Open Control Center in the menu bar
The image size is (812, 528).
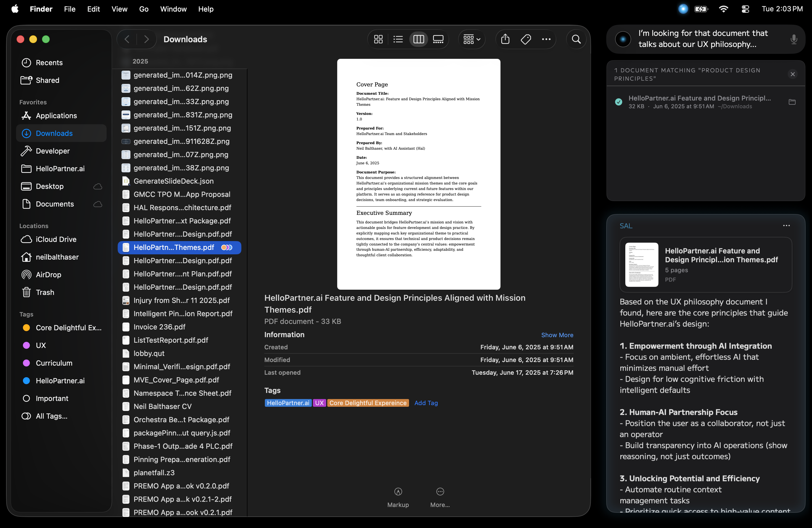745,9
